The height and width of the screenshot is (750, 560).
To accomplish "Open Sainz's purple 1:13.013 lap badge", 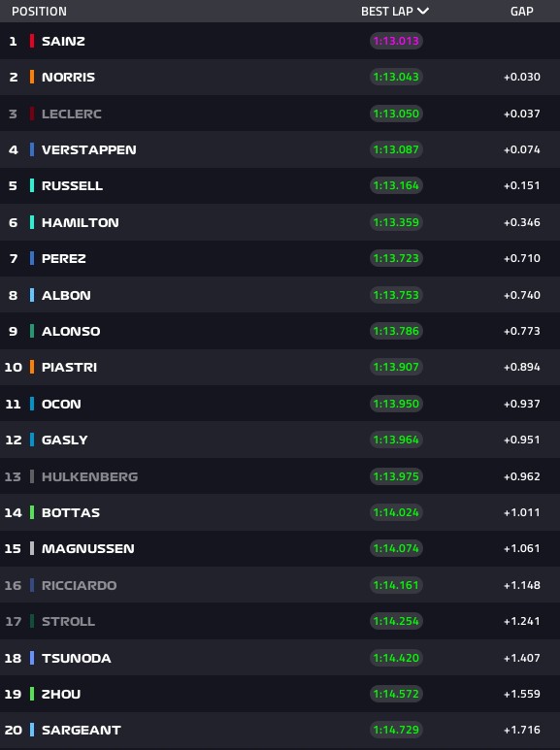I will coord(396,41).
